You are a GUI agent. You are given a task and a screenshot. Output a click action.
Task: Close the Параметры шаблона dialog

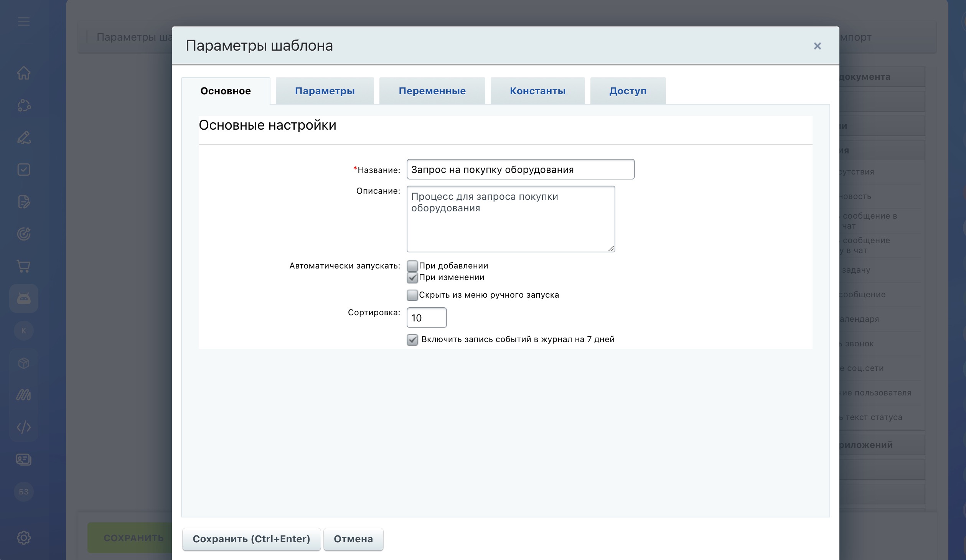click(x=818, y=46)
